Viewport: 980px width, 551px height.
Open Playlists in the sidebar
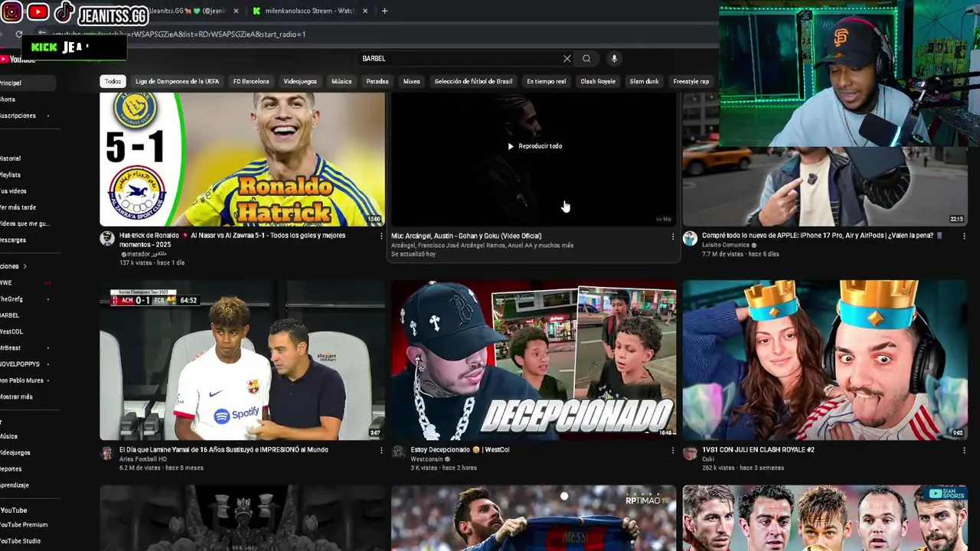click(x=10, y=174)
